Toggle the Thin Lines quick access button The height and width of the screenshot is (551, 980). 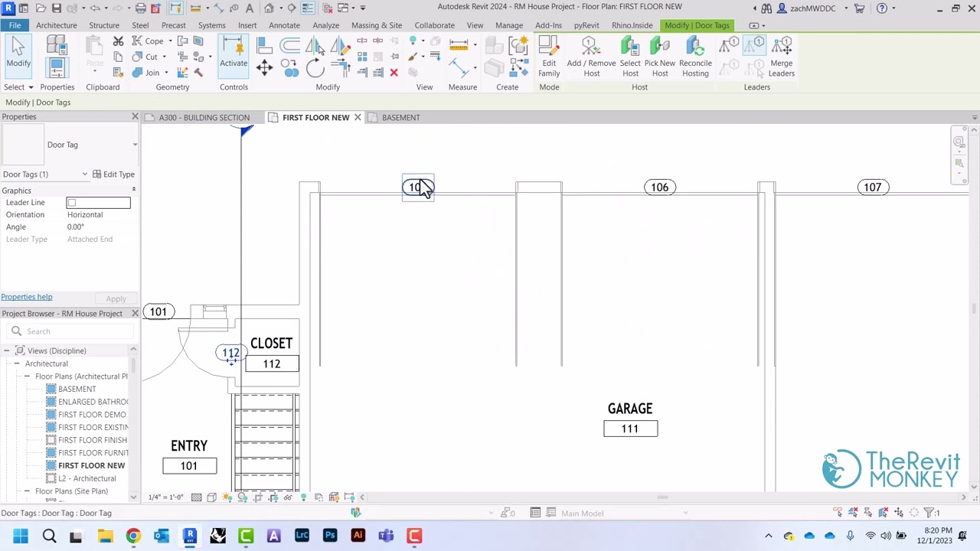[x=307, y=8]
